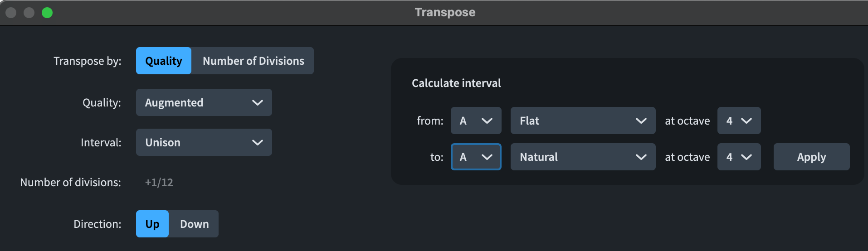Expand the Unison interval dropdown

204,142
